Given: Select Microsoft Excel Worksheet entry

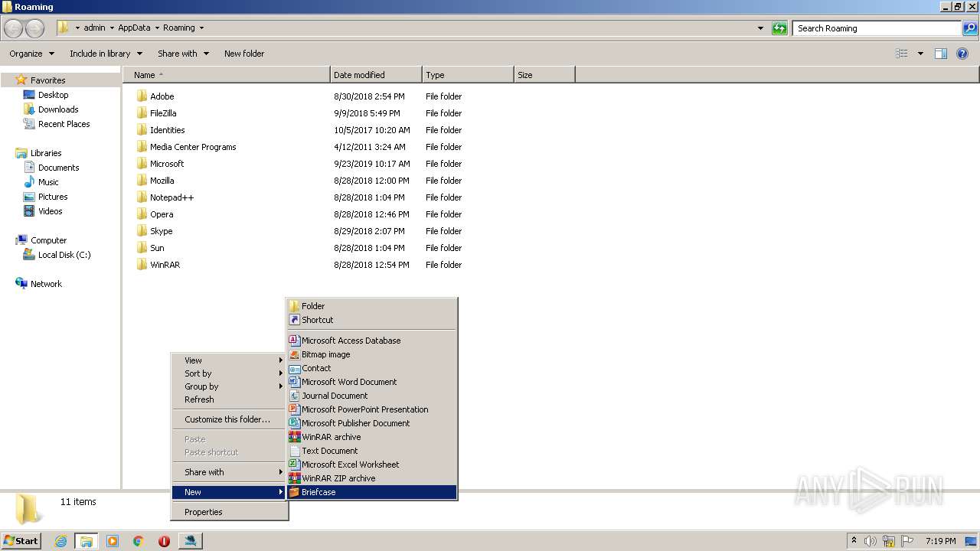Looking at the screenshot, I should [x=372, y=465].
